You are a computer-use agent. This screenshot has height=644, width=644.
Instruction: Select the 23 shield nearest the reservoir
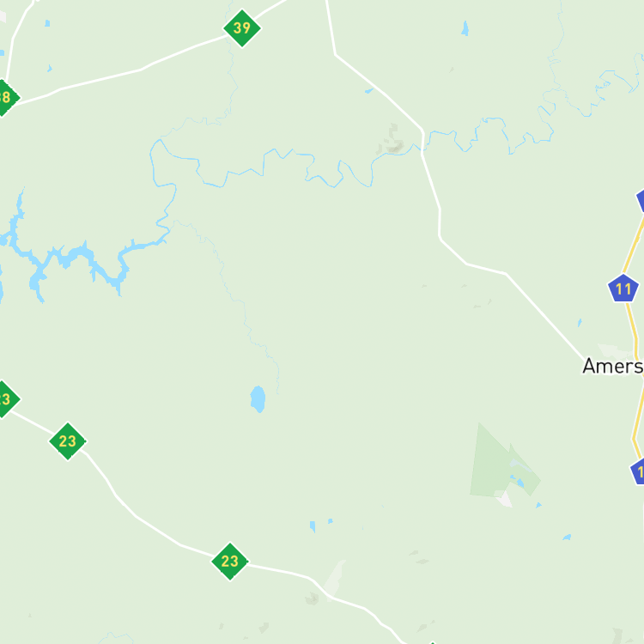coord(68,441)
